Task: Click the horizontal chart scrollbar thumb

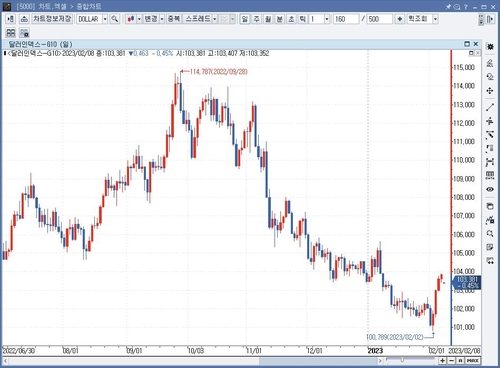Action: (318, 361)
